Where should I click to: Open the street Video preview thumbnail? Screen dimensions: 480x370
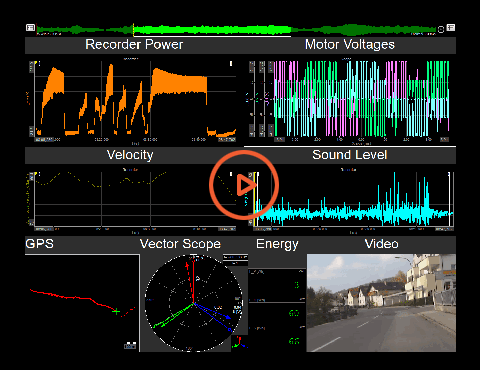[381, 303]
